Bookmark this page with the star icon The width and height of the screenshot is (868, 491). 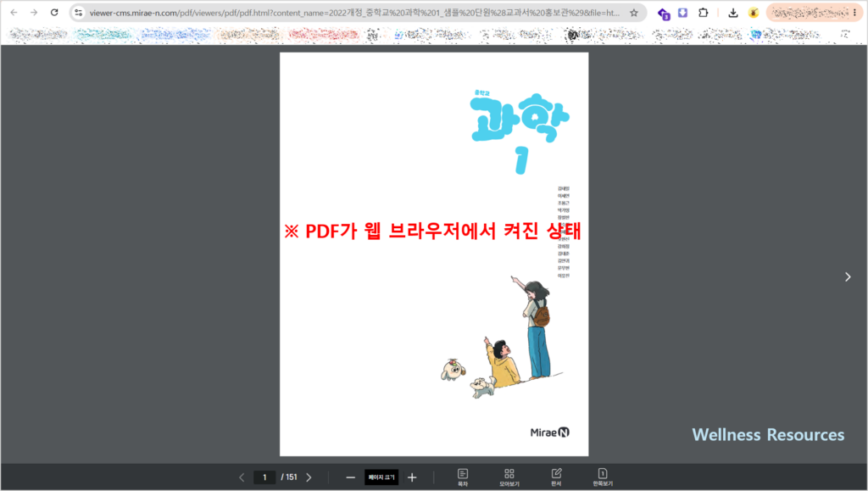click(634, 12)
